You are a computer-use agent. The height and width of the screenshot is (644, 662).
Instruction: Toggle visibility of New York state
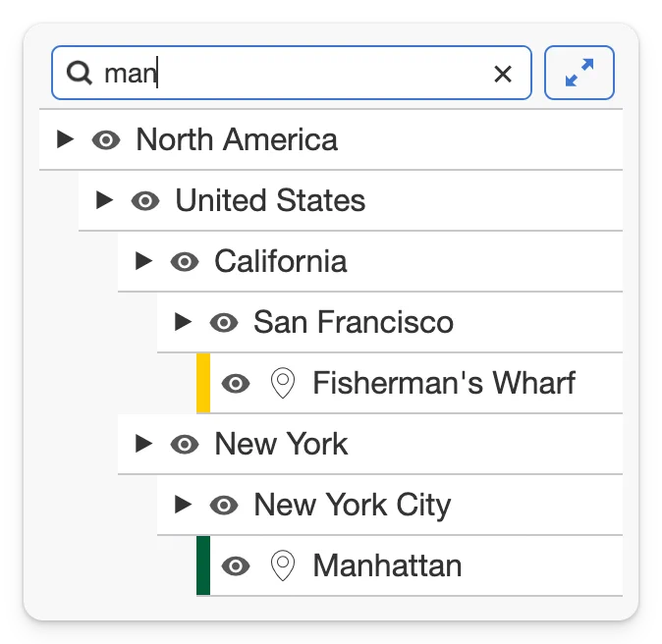(x=185, y=445)
